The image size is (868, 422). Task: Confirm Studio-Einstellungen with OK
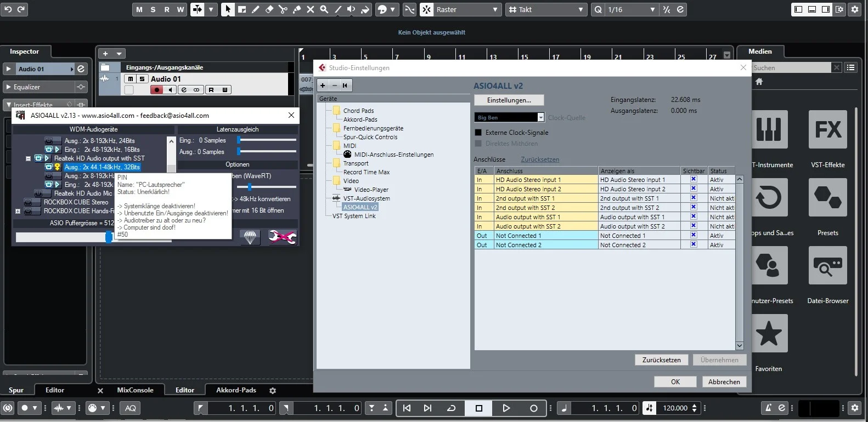point(675,382)
